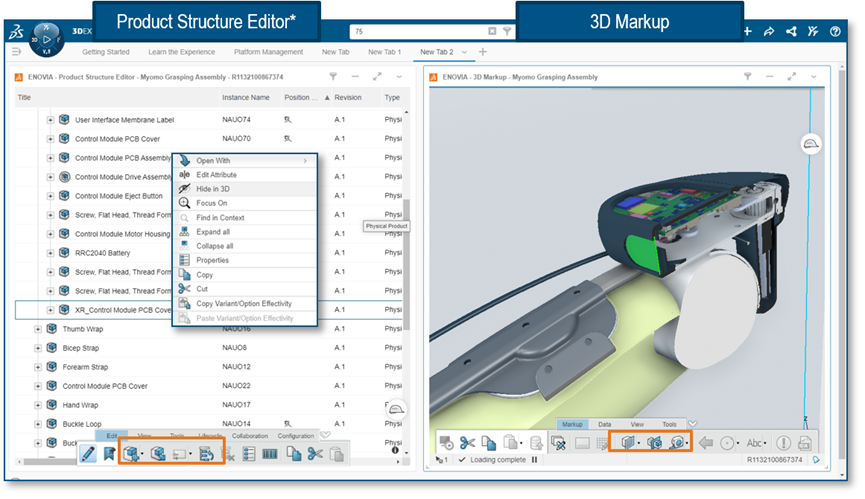865x499 pixels.
Task: Open the 3DEXPERIENCE compass
Action: point(46,40)
